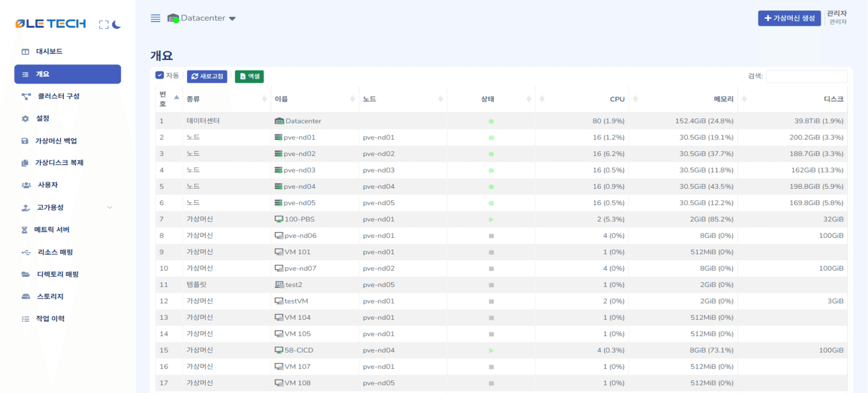Click the 100-PBS VM monitor icon
The width and height of the screenshot is (868, 393).
279,219
